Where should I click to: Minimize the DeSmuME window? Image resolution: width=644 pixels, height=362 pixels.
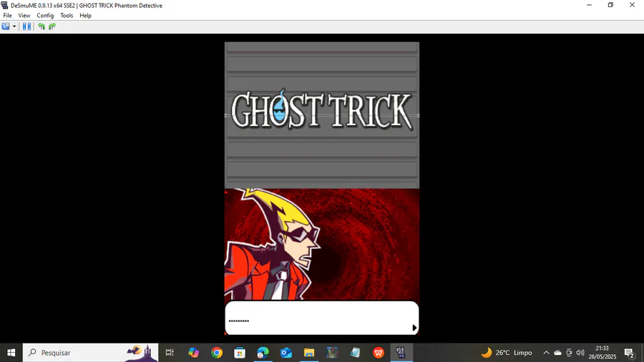[x=589, y=5]
